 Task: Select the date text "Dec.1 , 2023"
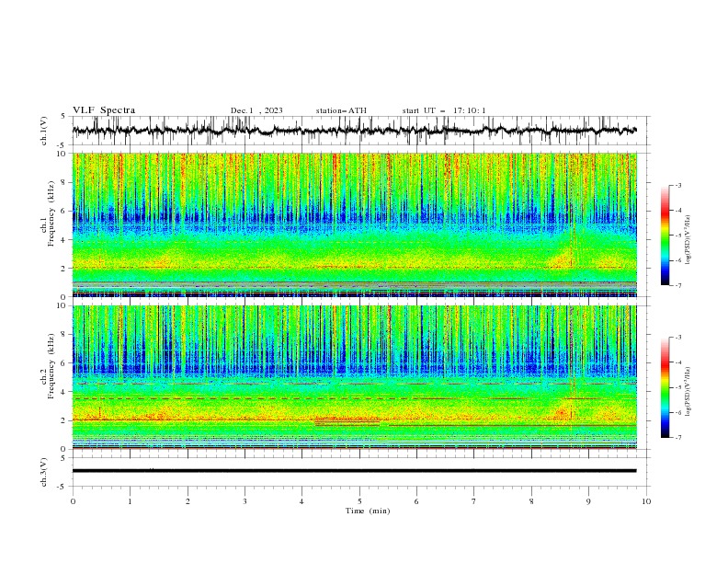[x=256, y=110]
